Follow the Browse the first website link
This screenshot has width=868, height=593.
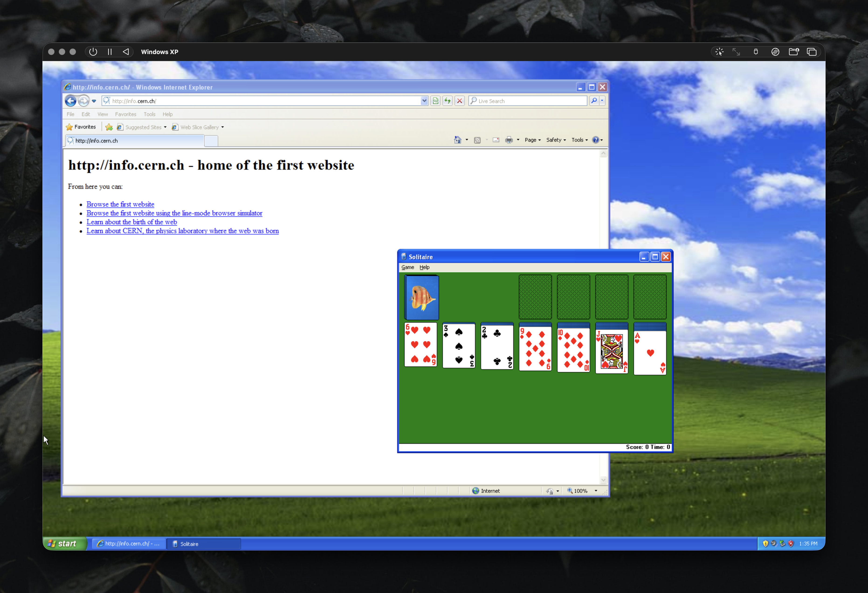pyautogui.click(x=120, y=204)
